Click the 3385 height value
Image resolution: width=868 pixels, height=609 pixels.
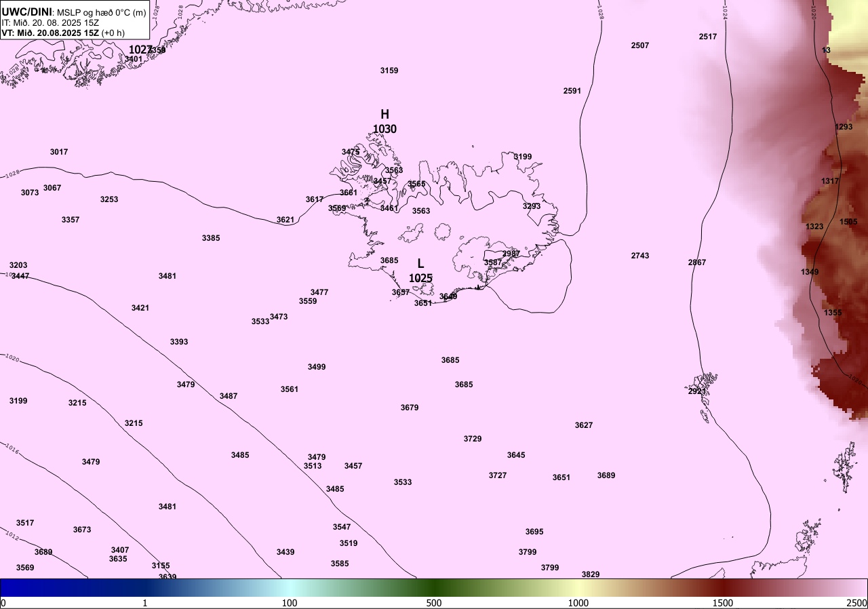(211, 238)
